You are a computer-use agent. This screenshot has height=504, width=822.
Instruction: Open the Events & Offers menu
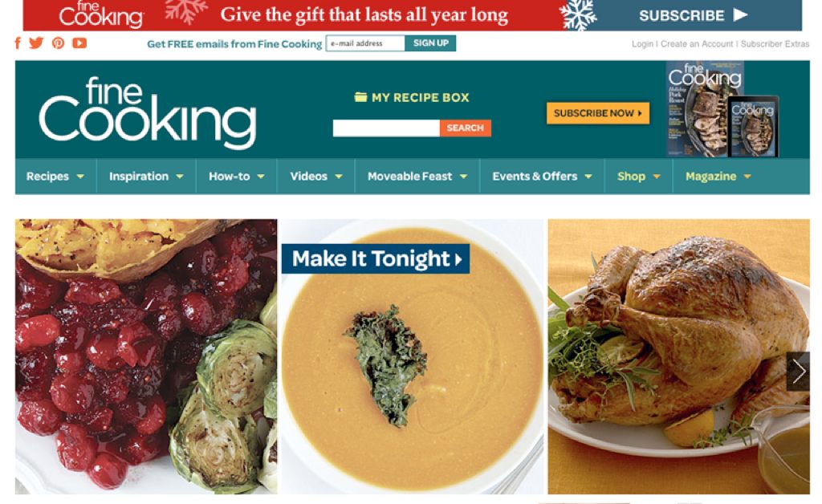pyautogui.click(x=542, y=177)
